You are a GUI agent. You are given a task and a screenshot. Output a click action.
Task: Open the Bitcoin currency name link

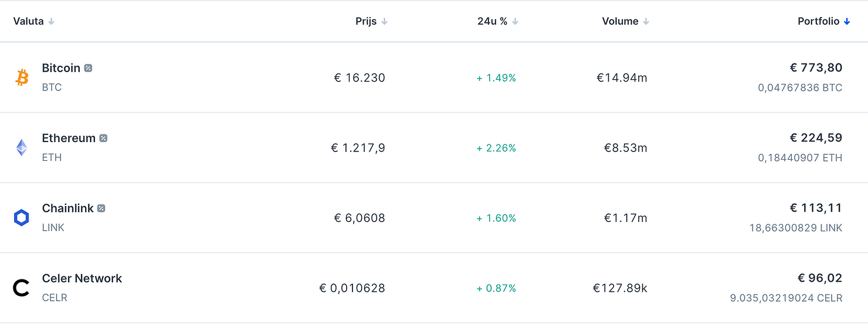61,68
